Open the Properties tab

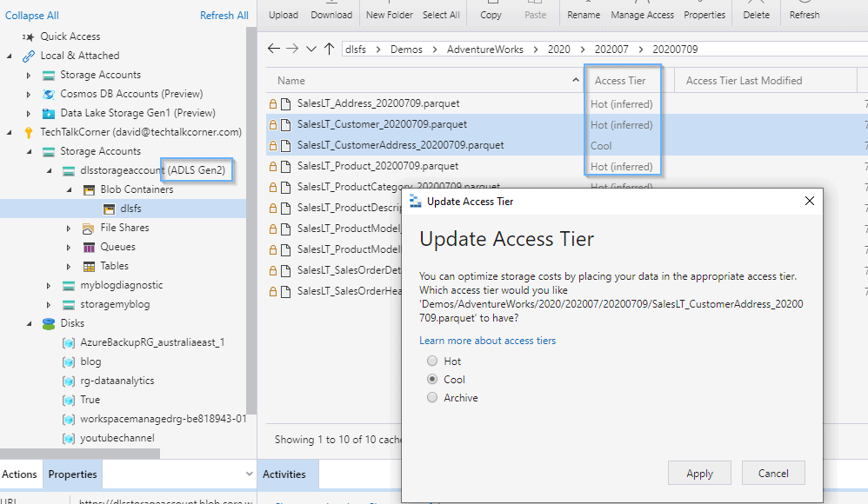click(72, 474)
